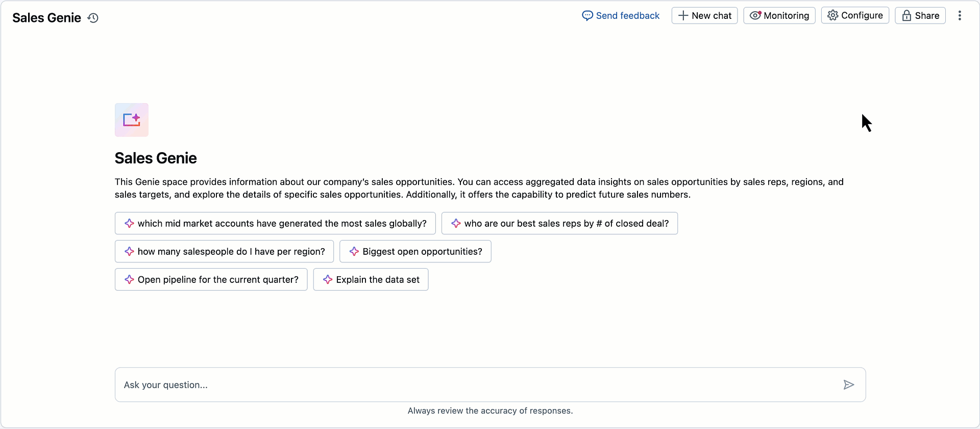The image size is (980, 429).
Task: Click the Sales Genie space logo
Action: coord(132,120)
